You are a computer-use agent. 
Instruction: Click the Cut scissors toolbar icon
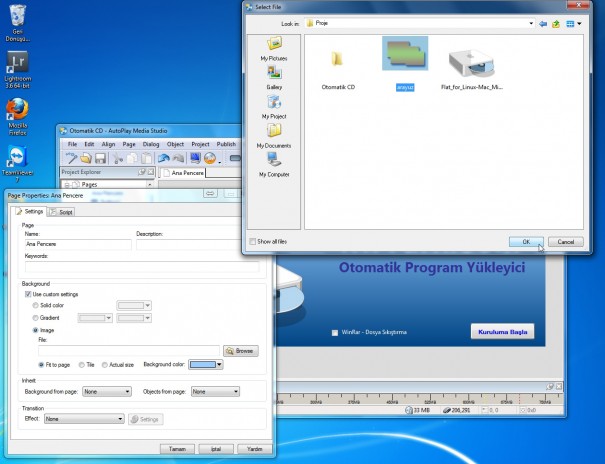(x=117, y=158)
